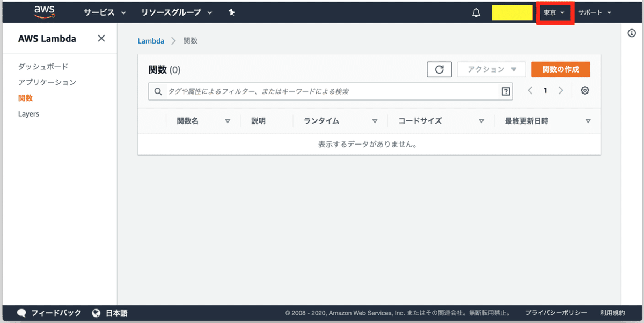Open the 東京 region dropdown
Viewport: 644px width, 323px height.
click(554, 12)
